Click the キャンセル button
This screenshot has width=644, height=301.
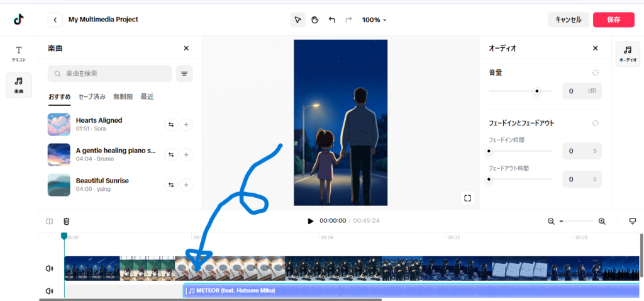[x=569, y=20]
